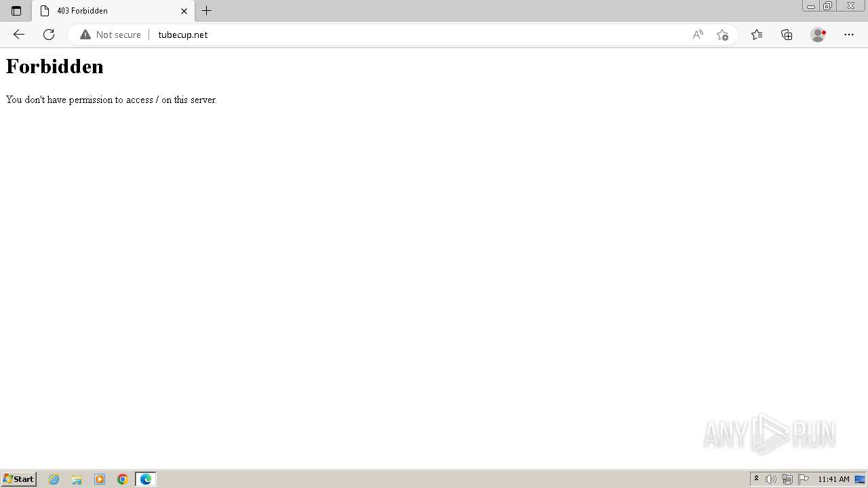Open Settings and more menu

click(849, 35)
